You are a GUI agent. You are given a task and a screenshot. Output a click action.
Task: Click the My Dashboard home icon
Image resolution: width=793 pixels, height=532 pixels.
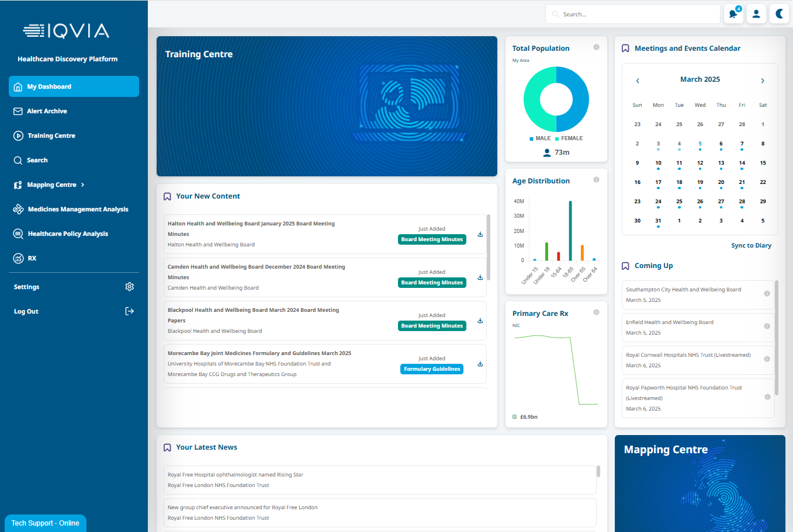click(18, 86)
